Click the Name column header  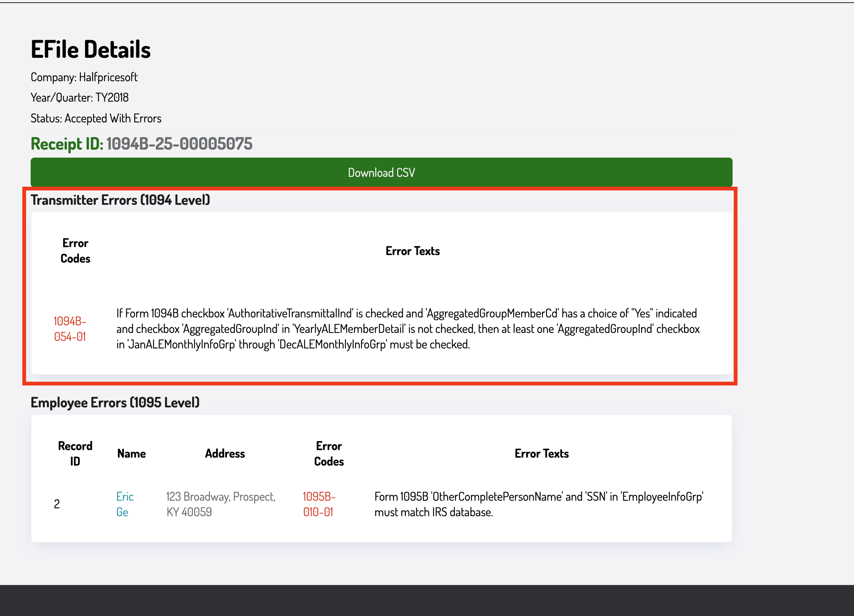(131, 453)
